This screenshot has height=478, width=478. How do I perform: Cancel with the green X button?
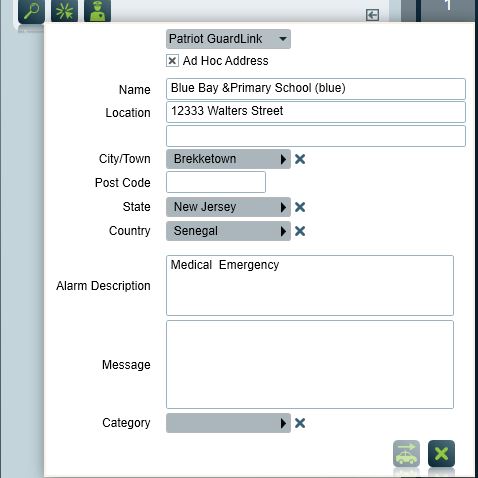pyautogui.click(x=441, y=454)
